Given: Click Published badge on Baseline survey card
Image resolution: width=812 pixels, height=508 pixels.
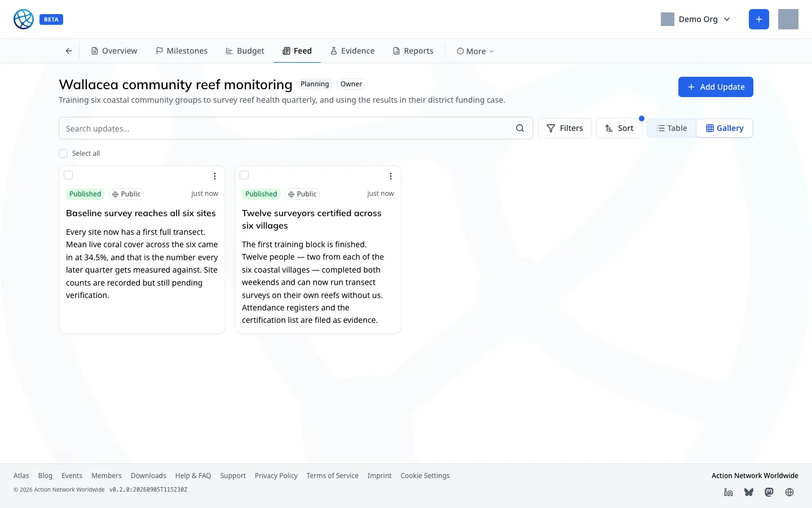Looking at the screenshot, I should (x=85, y=194).
